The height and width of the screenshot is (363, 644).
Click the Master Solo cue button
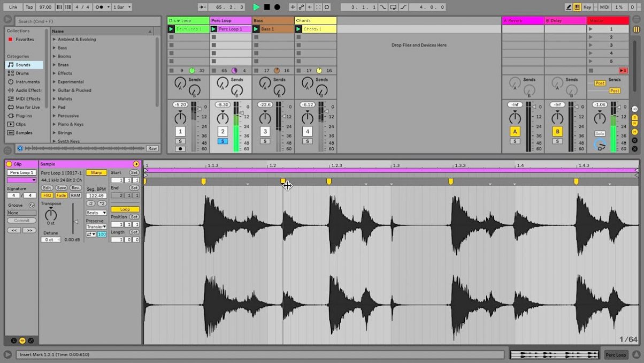tap(600, 133)
